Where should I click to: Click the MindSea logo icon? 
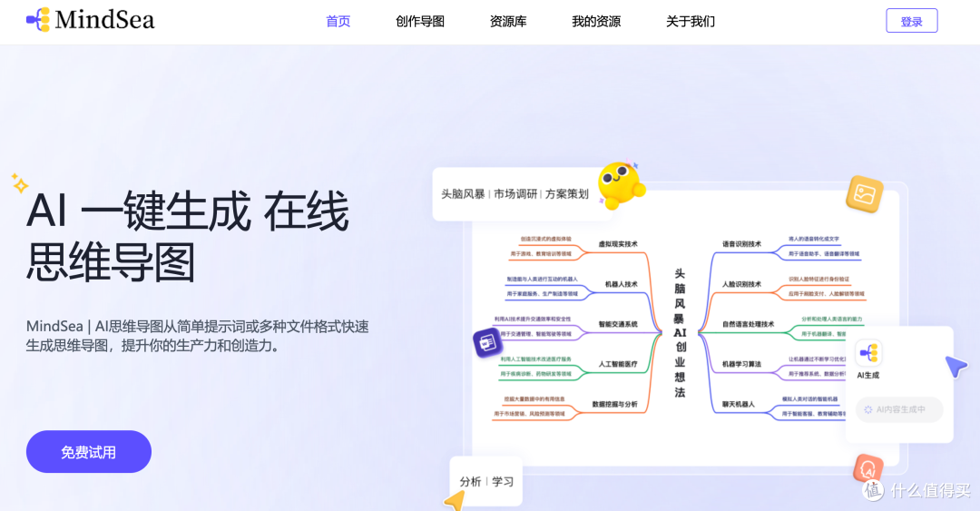click(38, 20)
